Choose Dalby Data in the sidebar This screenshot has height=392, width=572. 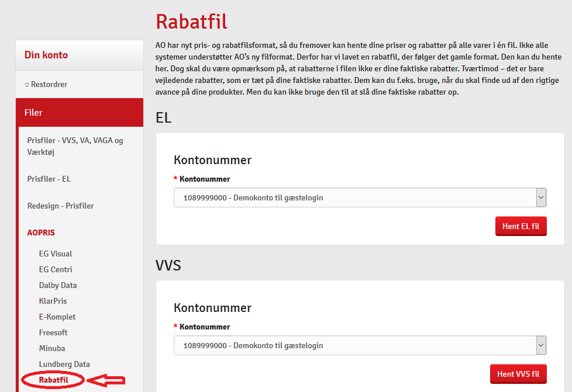(x=58, y=285)
